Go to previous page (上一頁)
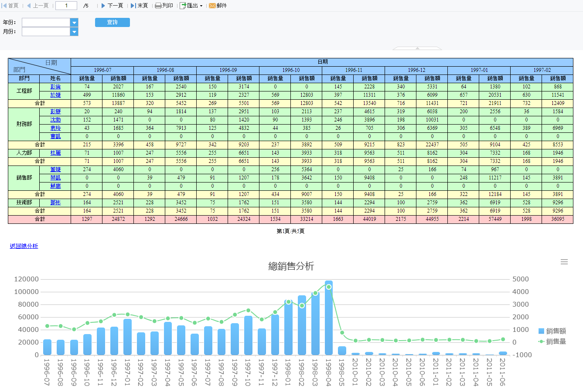 pyautogui.click(x=38, y=6)
